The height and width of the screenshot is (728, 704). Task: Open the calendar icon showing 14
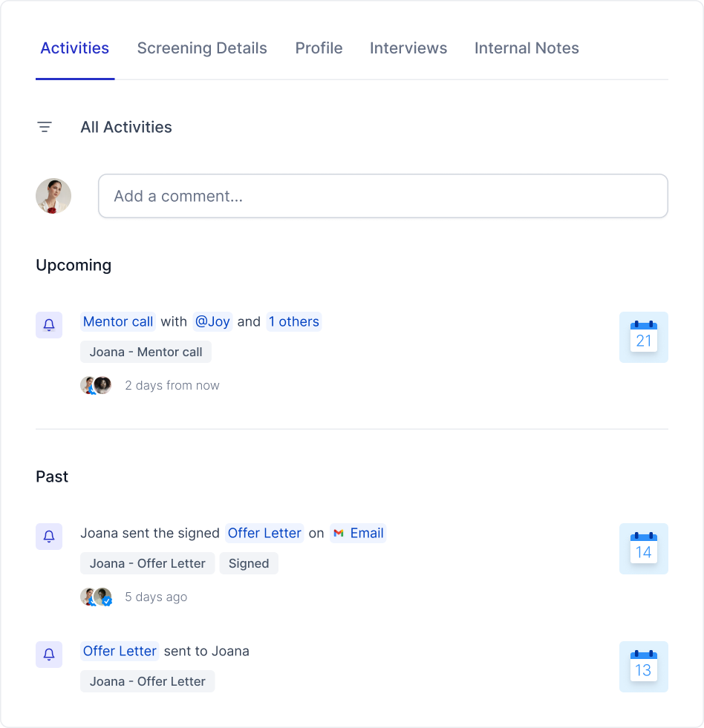[644, 548]
